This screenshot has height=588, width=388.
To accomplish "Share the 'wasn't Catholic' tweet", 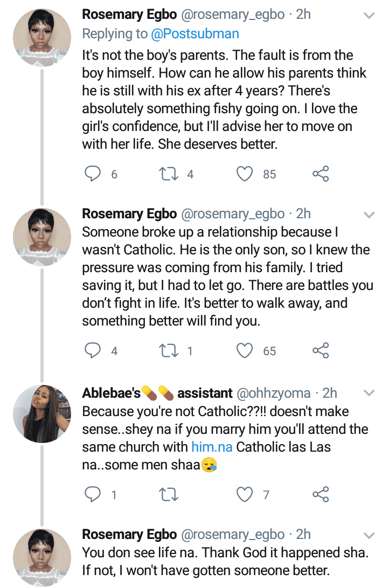I will [321, 351].
